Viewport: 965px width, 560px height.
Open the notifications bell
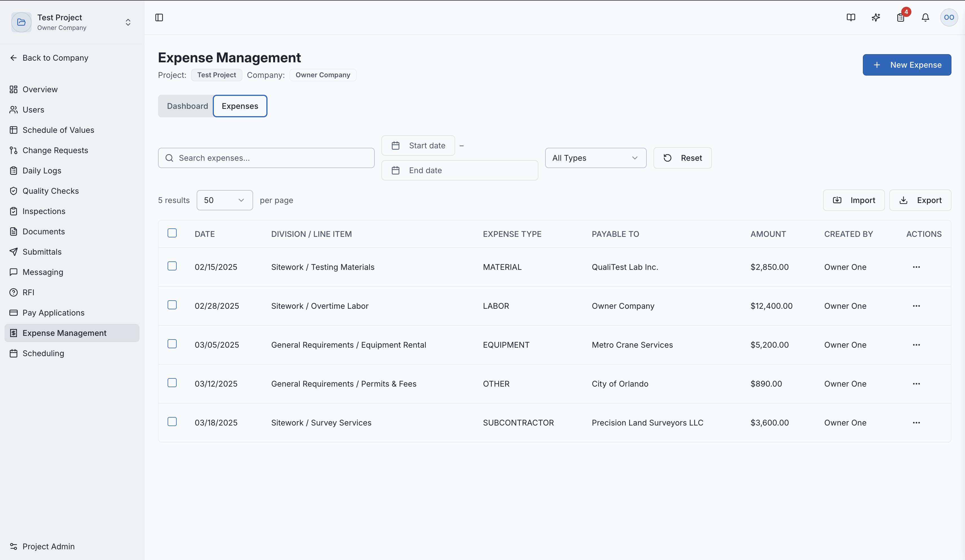(925, 17)
